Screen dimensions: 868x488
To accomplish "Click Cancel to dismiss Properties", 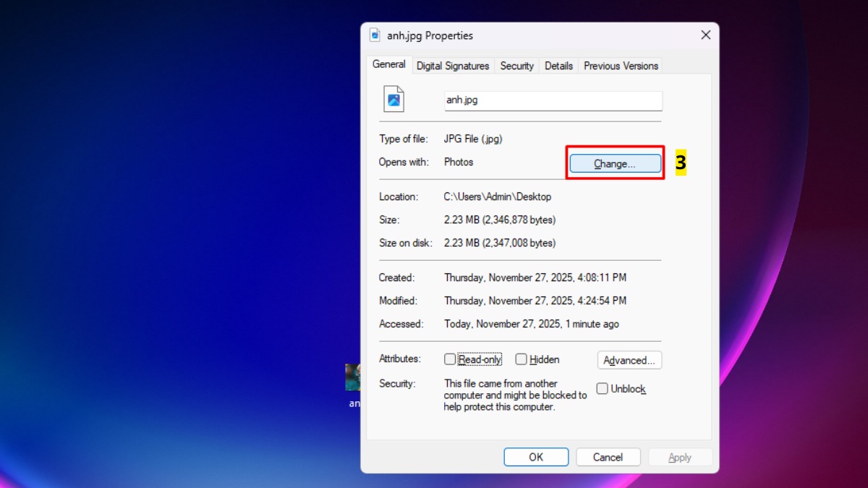I will click(608, 457).
